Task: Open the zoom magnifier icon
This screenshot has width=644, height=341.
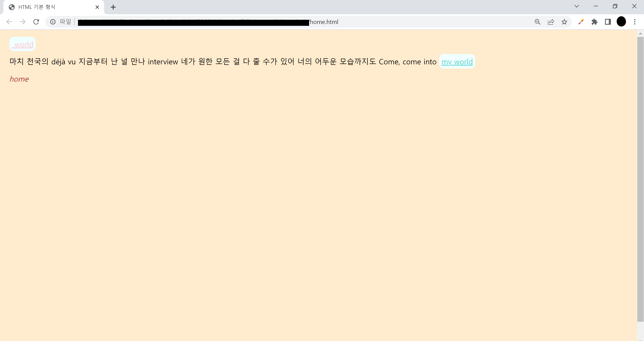Action: [537, 22]
